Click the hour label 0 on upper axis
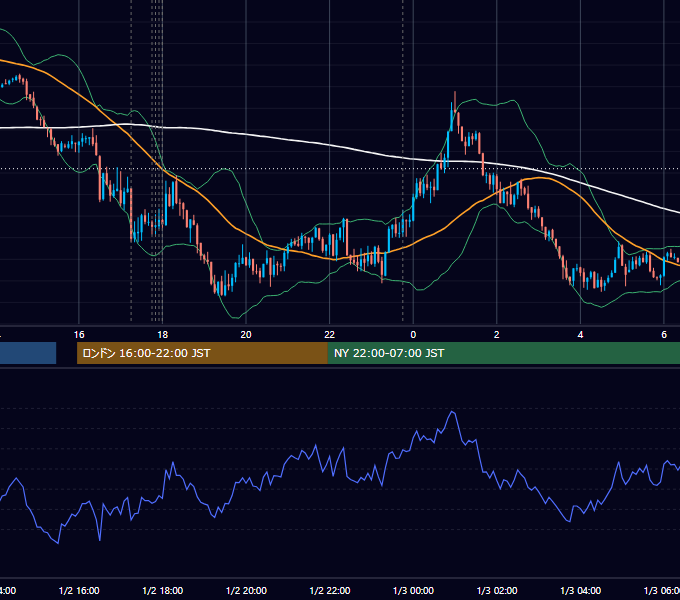 coord(413,335)
